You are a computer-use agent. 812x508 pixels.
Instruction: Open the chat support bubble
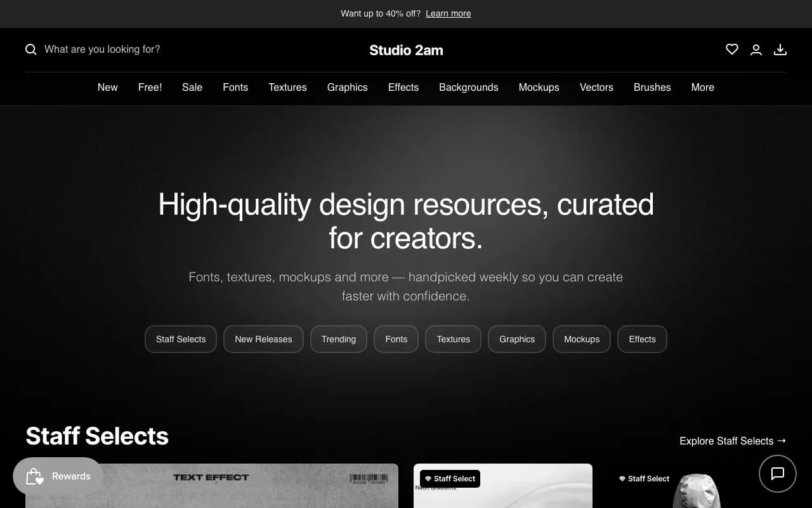click(x=778, y=474)
